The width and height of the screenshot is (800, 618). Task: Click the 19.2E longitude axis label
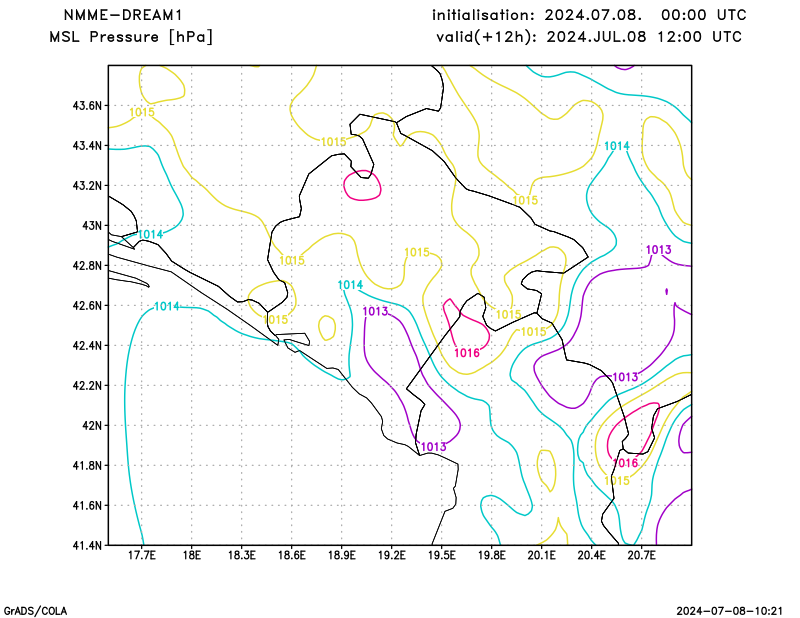[391, 555]
